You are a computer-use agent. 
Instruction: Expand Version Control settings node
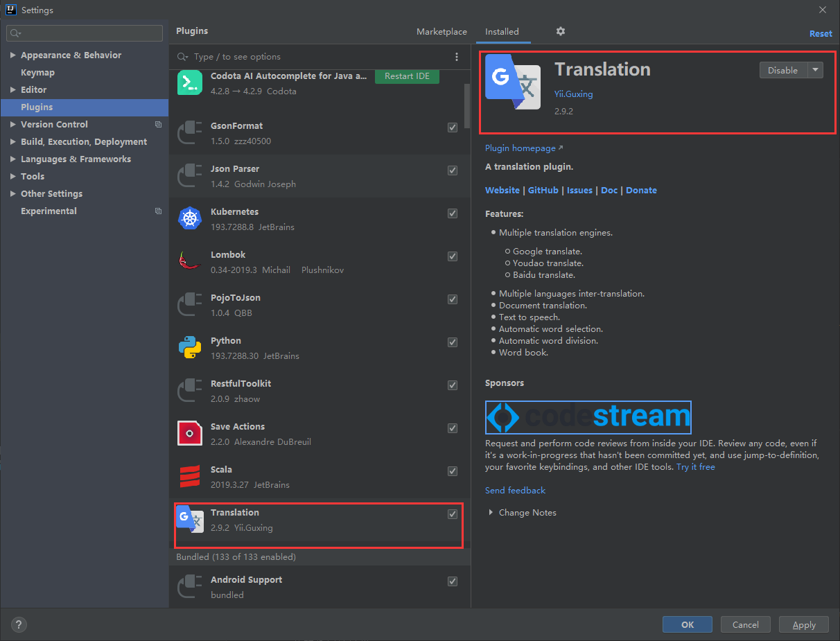coord(13,125)
